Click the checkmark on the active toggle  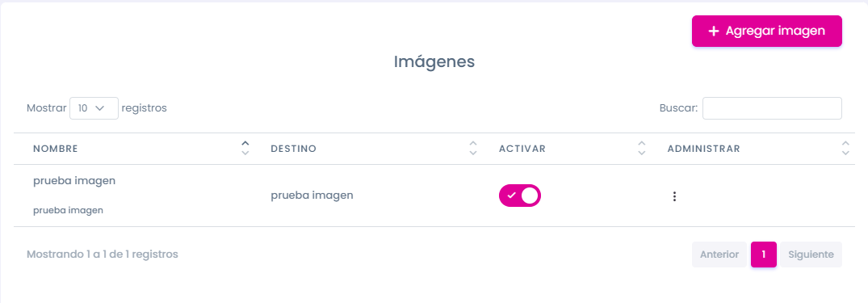(511, 196)
